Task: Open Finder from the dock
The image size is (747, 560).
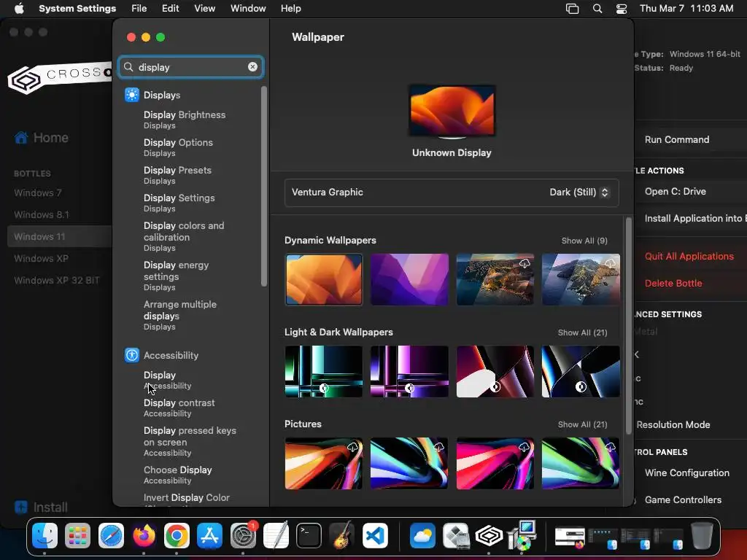Action: (44, 535)
